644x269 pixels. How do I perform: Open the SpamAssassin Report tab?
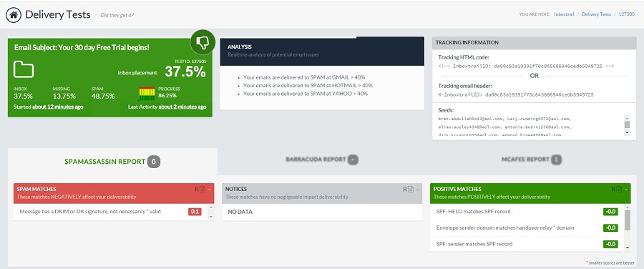point(112,162)
